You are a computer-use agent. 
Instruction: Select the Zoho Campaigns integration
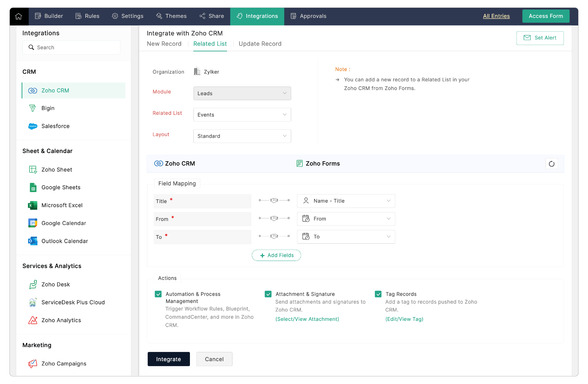(x=64, y=364)
